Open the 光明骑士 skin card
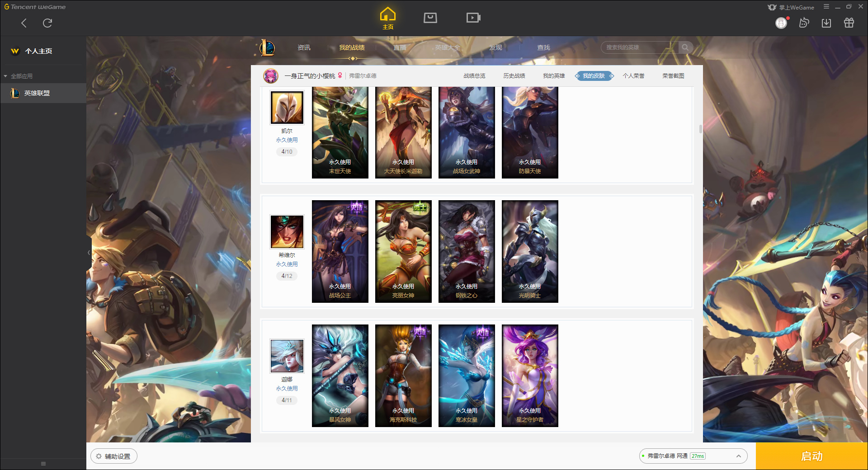Viewport: 868px width, 470px height. point(530,251)
